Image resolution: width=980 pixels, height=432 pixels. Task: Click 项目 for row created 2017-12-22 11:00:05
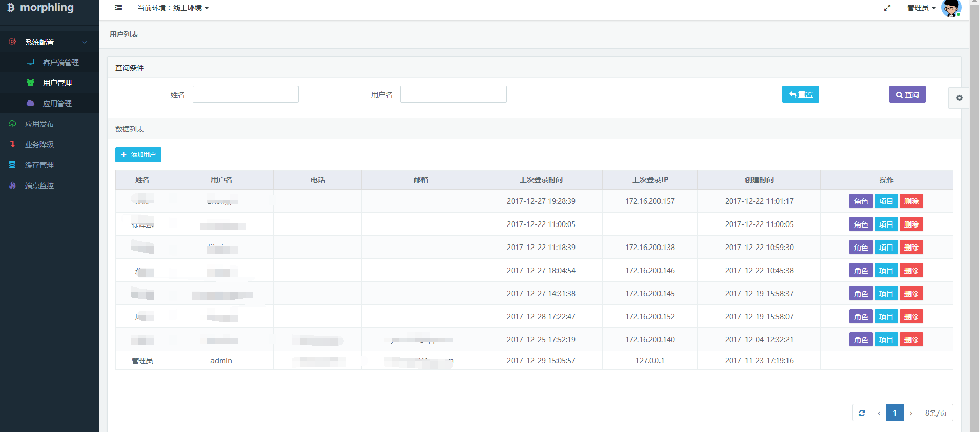tap(886, 224)
